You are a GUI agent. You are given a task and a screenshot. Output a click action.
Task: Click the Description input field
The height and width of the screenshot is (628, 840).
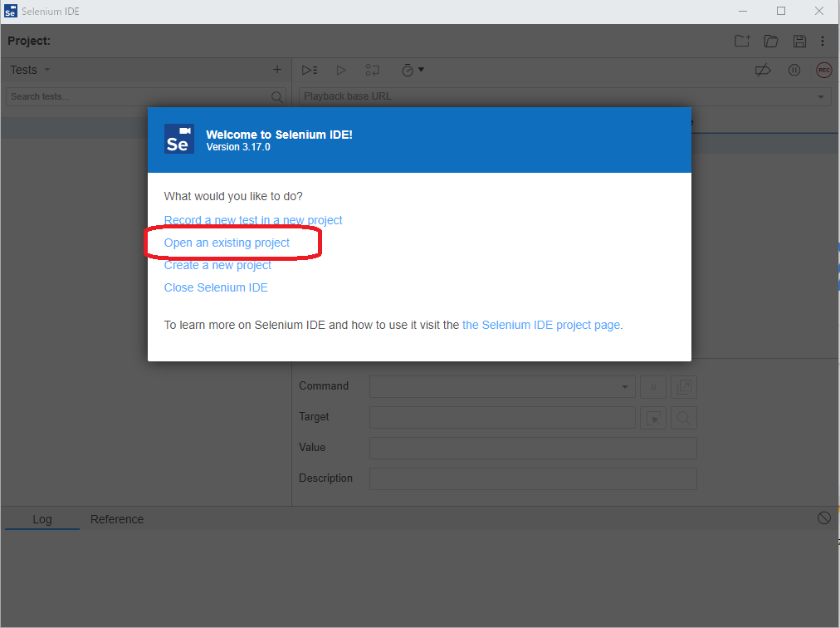point(533,479)
